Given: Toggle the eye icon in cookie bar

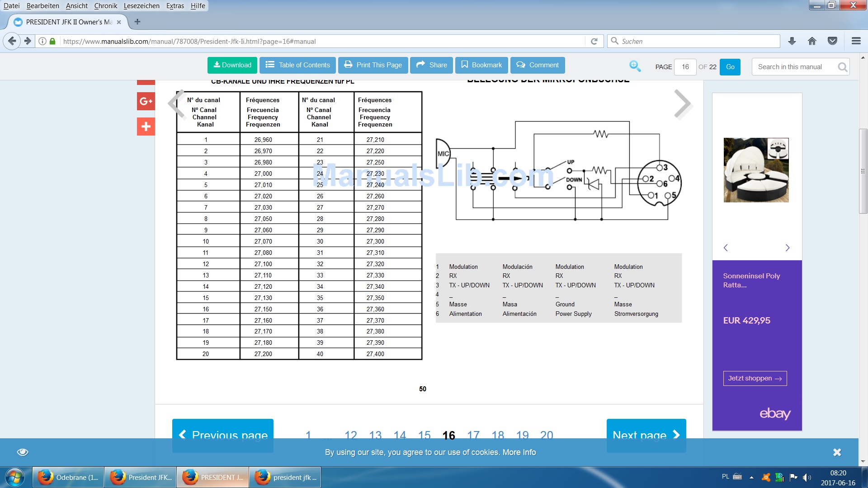Looking at the screenshot, I should pyautogui.click(x=23, y=452).
